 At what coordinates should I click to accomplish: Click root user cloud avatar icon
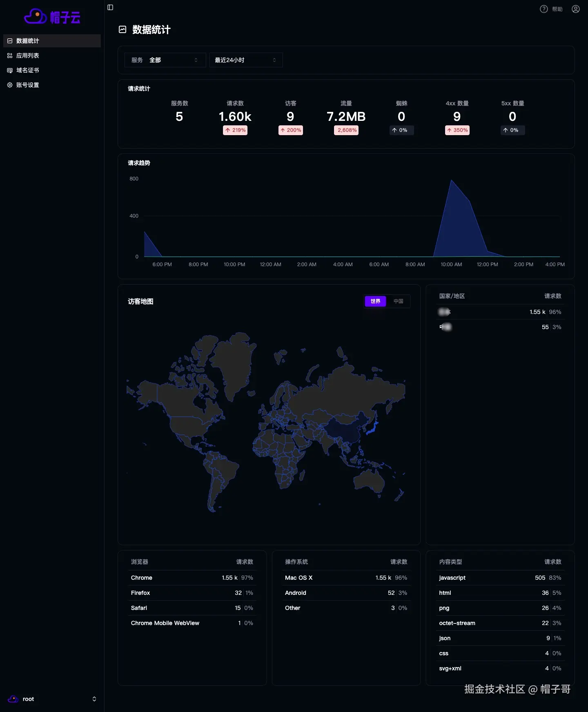pos(13,699)
